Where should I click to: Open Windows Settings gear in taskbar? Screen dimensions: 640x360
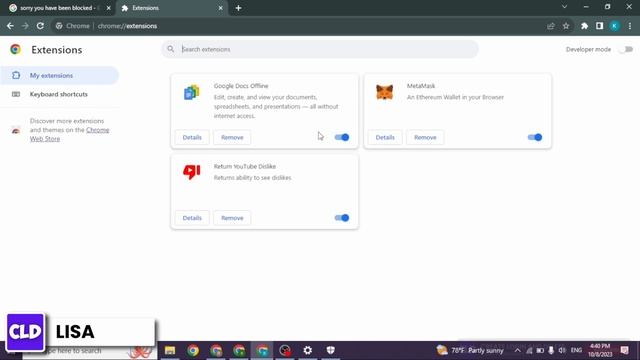(308, 350)
